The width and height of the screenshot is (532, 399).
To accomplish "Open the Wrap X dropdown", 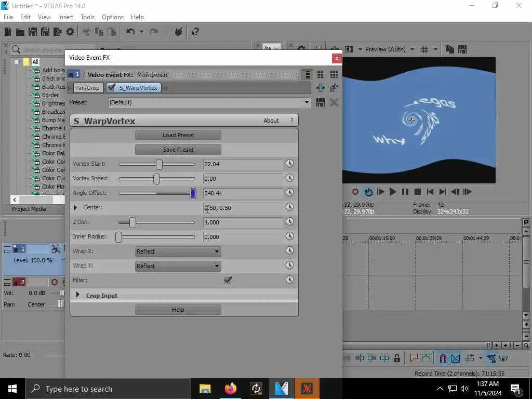I will click(x=178, y=251).
